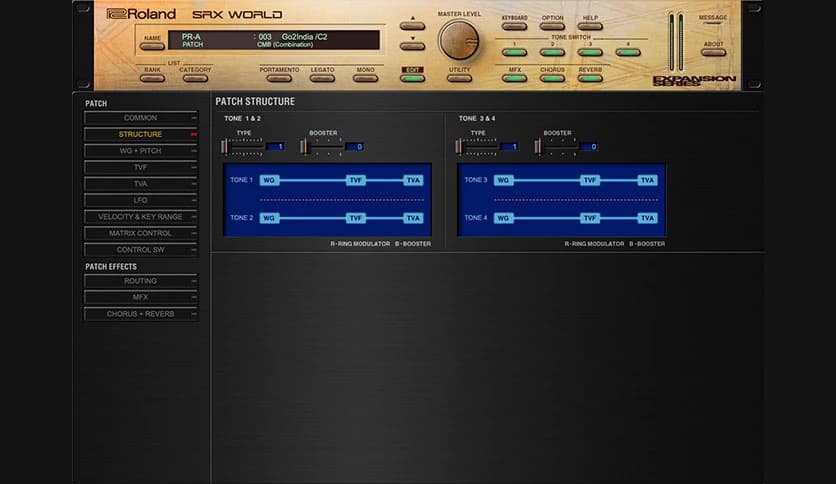This screenshot has height=484, width=836.
Task: Click the NAME button
Action: (x=152, y=46)
